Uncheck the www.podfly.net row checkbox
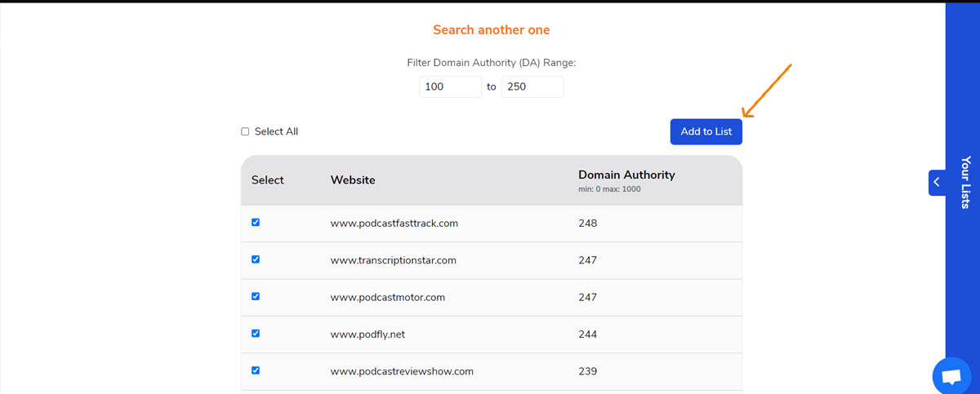 tap(256, 333)
